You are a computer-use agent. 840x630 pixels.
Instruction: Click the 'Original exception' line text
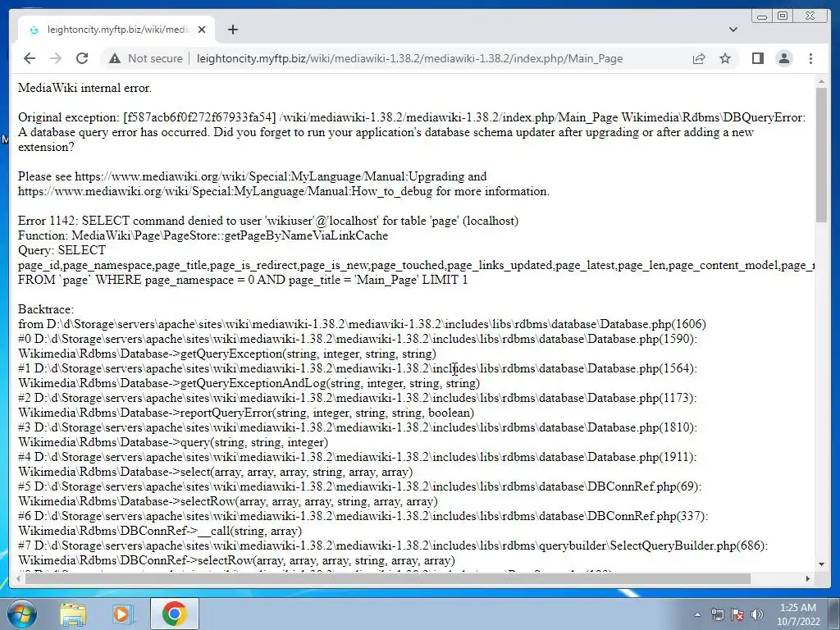[x=412, y=117]
